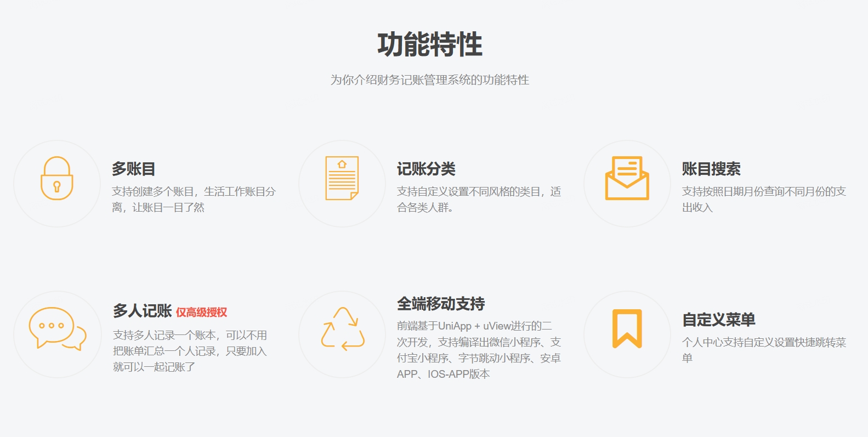Click the 自定义菜单 feature title
The image size is (868, 437).
(x=719, y=320)
